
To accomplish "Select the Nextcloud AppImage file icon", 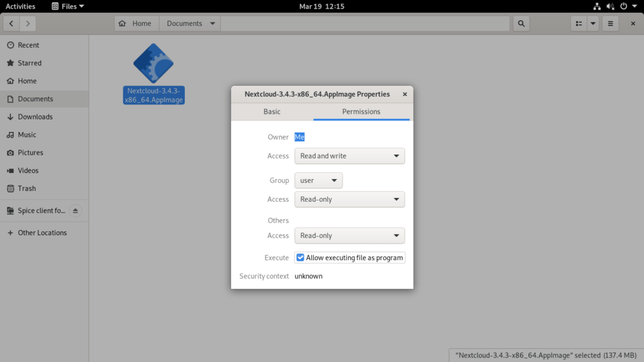I will 153,63.
